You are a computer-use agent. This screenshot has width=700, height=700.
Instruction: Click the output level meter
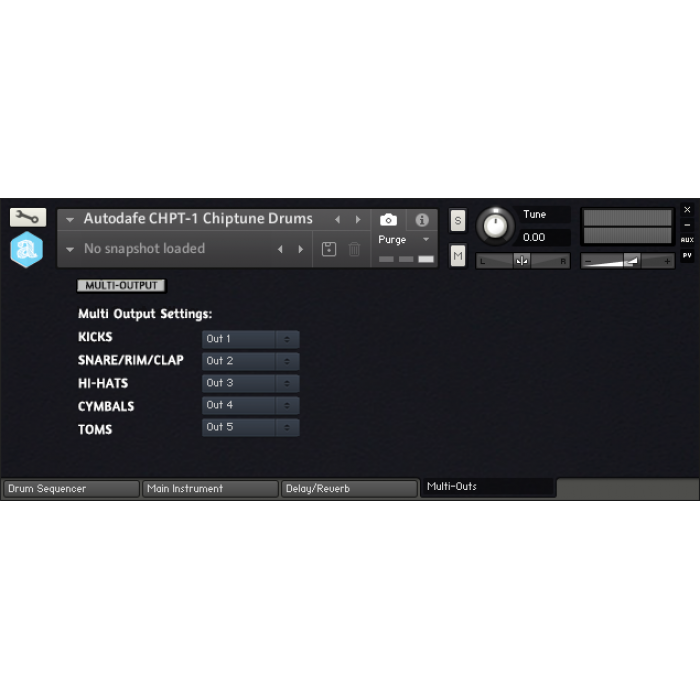(627, 226)
